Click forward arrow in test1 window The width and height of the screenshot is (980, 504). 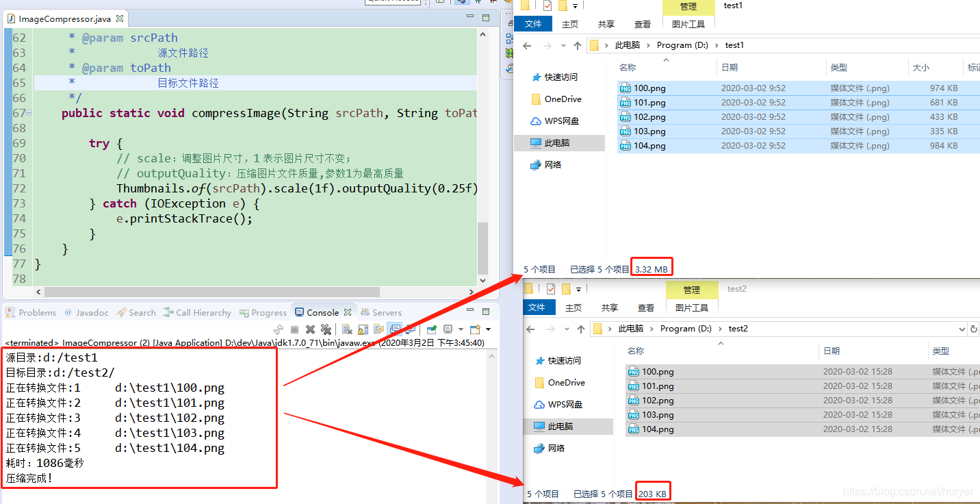547,46
